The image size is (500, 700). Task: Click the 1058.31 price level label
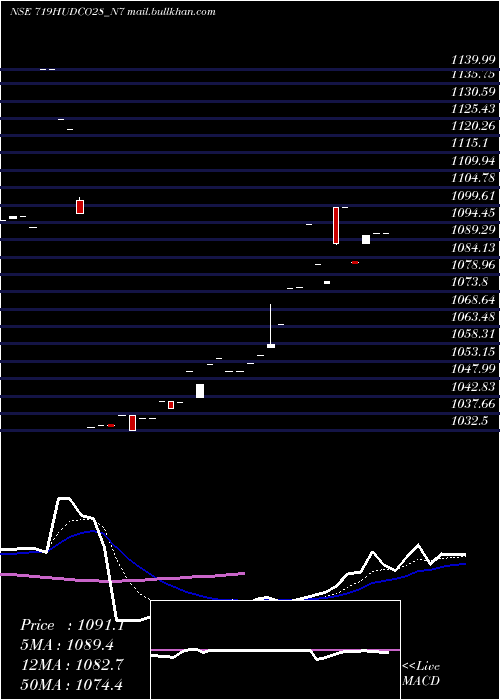click(x=473, y=334)
